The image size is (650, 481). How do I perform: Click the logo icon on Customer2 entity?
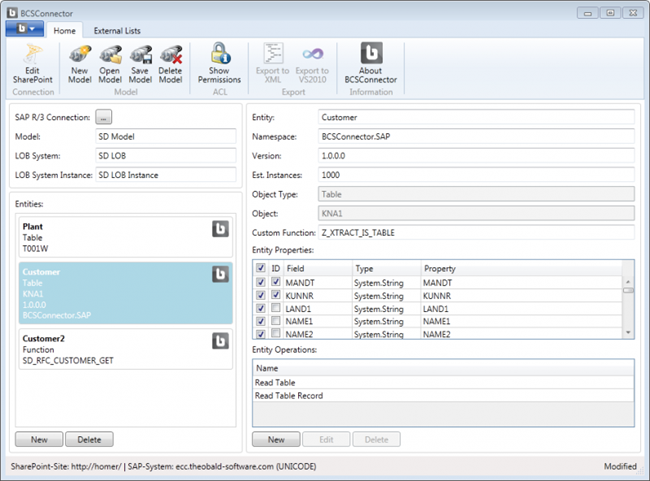[x=221, y=343]
